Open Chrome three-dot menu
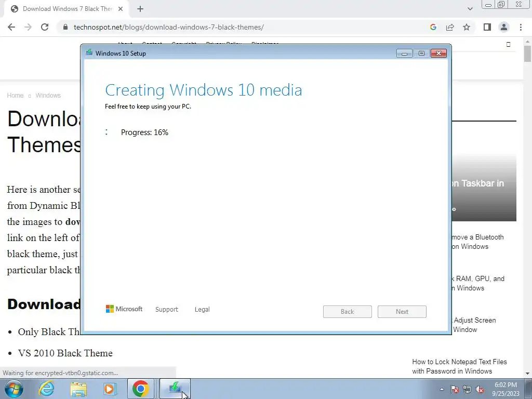The width and height of the screenshot is (532, 399). (521, 27)
